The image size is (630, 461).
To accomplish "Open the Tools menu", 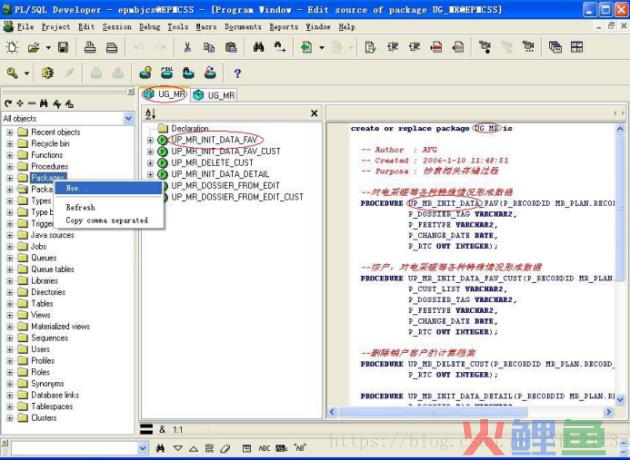I will [x=178, y=27].
